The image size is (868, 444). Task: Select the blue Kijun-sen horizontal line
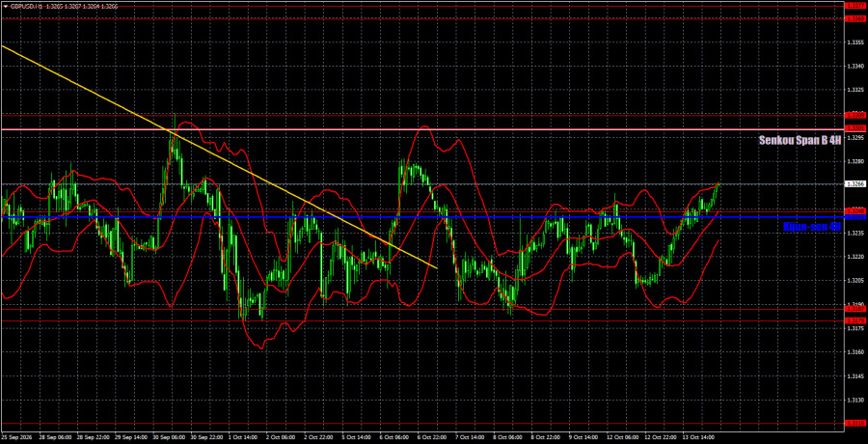[421, 217]
